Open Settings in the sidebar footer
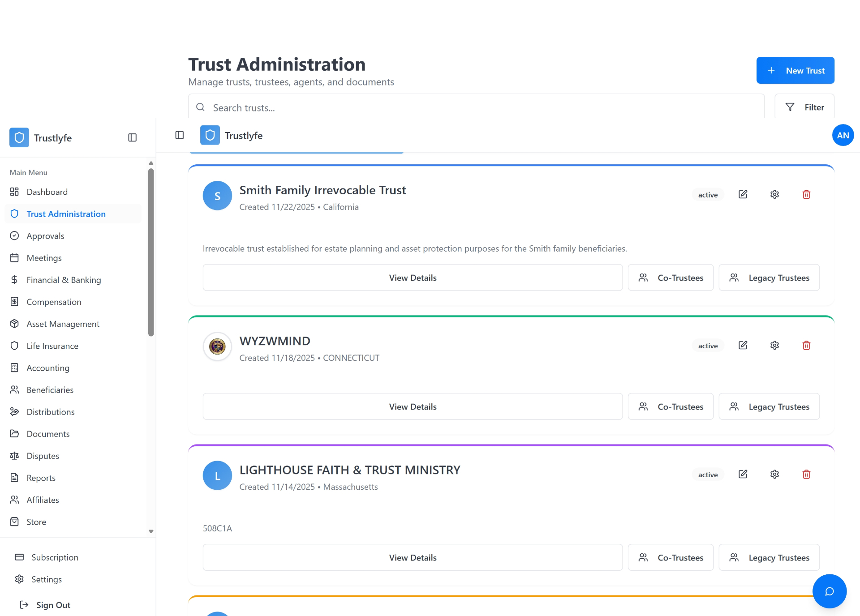This screenshot has height=616, width=860. 78,579
